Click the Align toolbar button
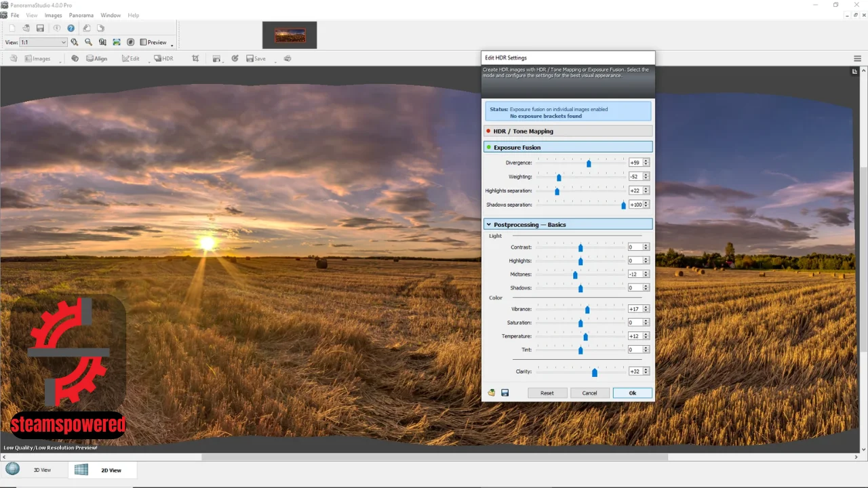 [x=96, y=58]
